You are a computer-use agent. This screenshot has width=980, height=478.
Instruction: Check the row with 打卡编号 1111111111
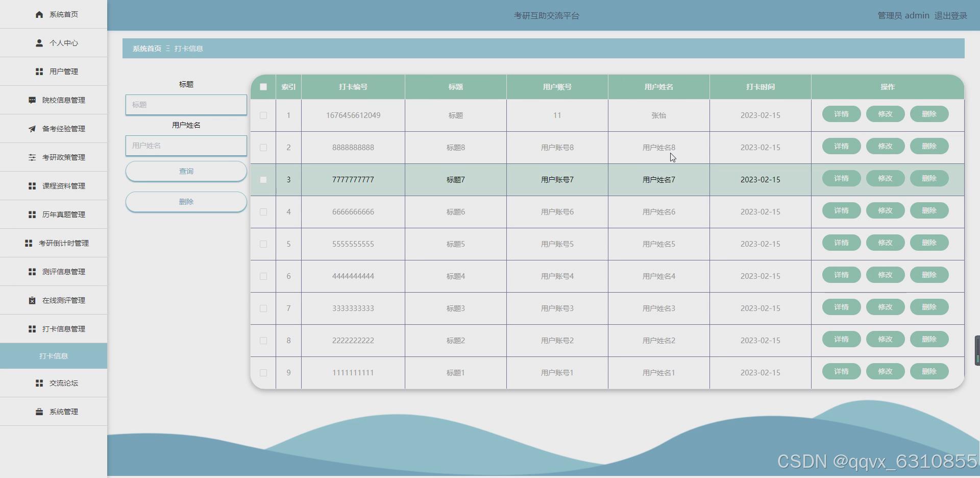[263, 373]
